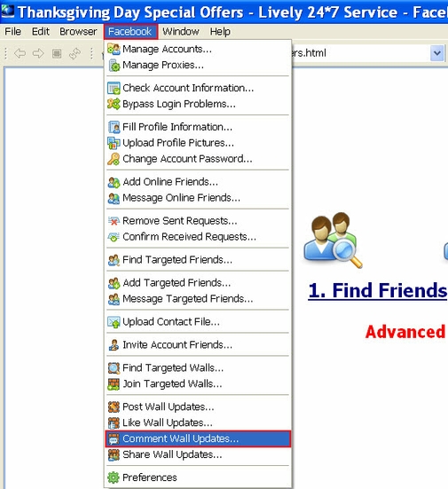The height and width of the screenshot is (489, 448).
Task: Choose Manage Accounts... from the menu
Action: tap(198, 49)
